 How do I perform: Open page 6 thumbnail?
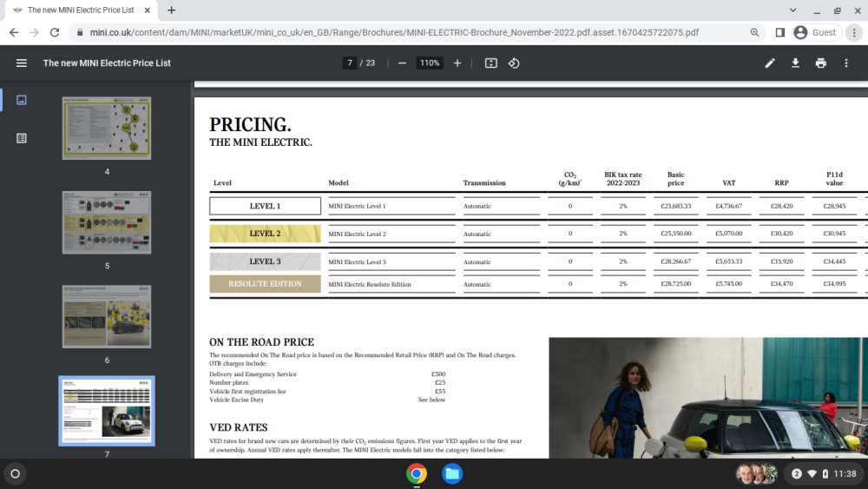[107, 317]
